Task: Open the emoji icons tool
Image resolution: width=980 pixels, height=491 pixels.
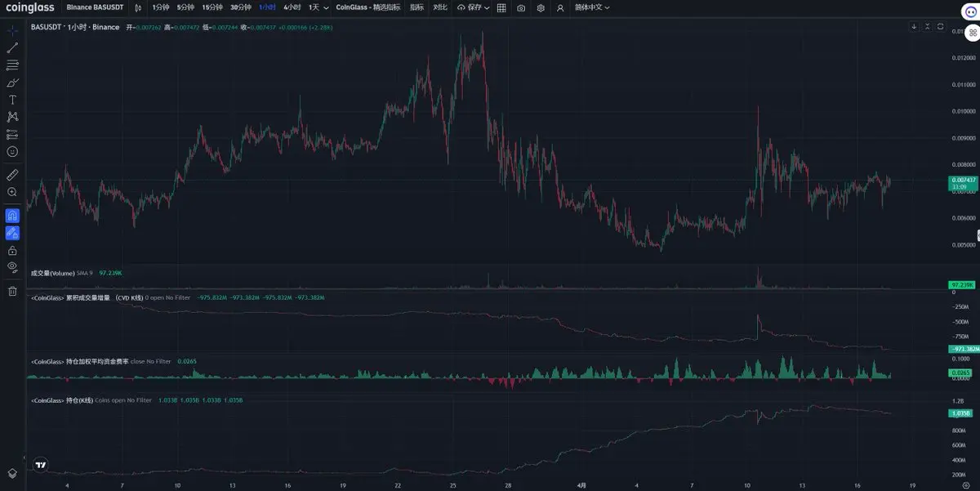Action: click(x=12, y=151)
